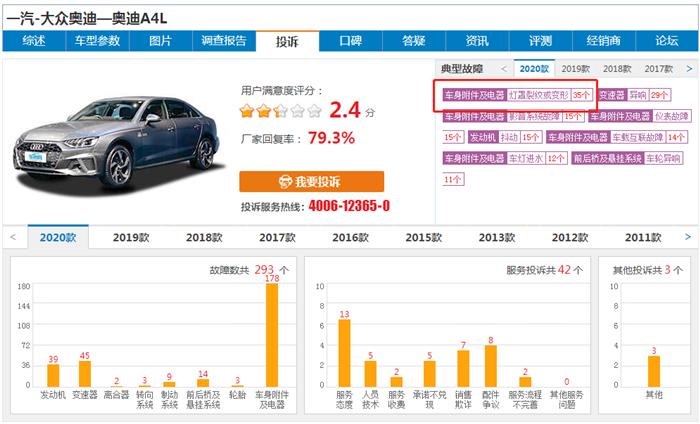Select the 2012款 model year tab
The height and width of the screenshot is (424, 700).
point(570,237)
